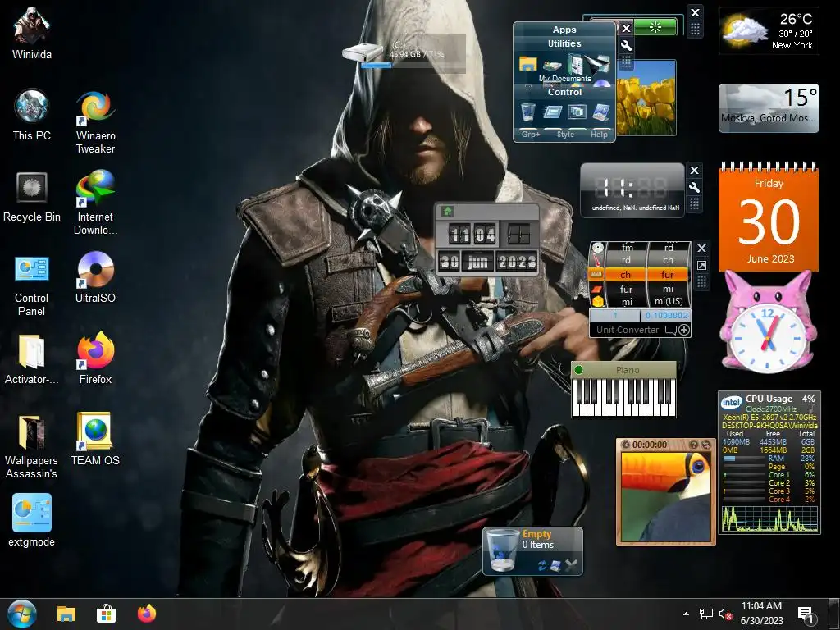The image size is (840, 630).
Task: Click the green loading button gadget
Action: tap(655, 27)
